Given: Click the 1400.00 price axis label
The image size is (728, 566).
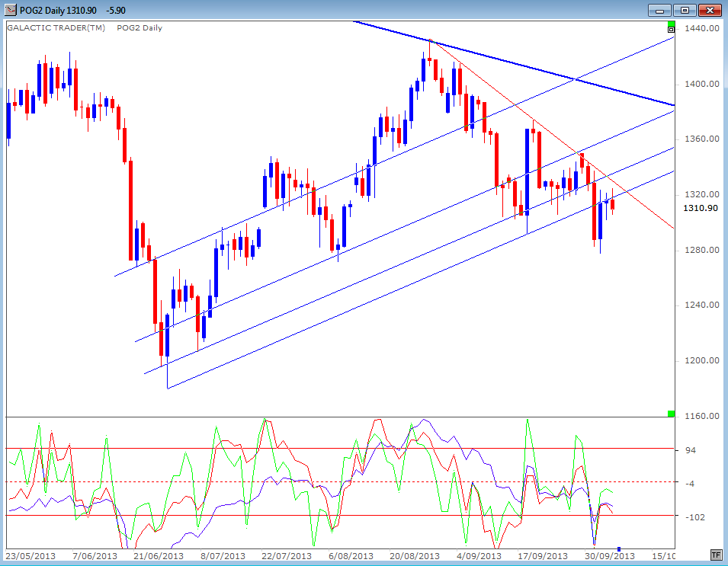Looking at the screenshot, I should pyautogui.click(x=702, y=84).
